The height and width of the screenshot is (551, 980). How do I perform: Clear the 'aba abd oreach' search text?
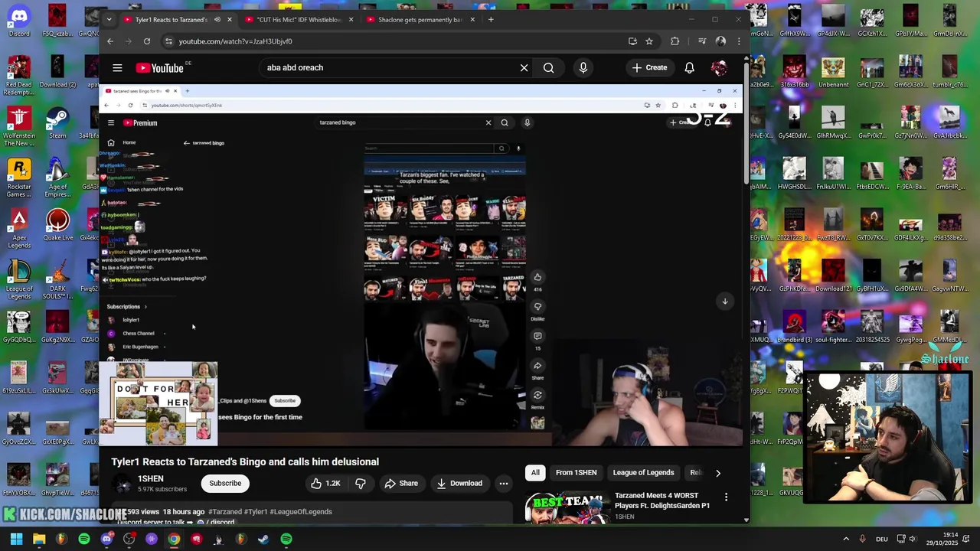pos(524,68)
